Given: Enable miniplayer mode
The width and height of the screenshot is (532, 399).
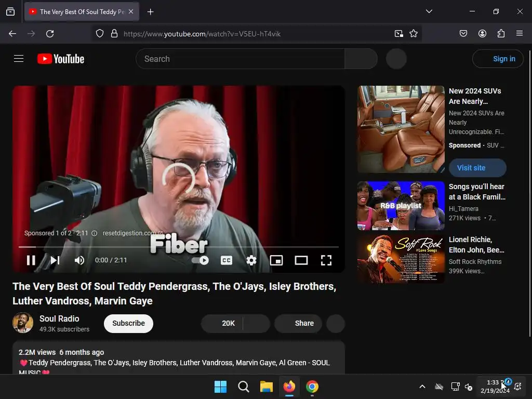Looking at the screenshot, I should pyautogui.click(x=276, y=260).
